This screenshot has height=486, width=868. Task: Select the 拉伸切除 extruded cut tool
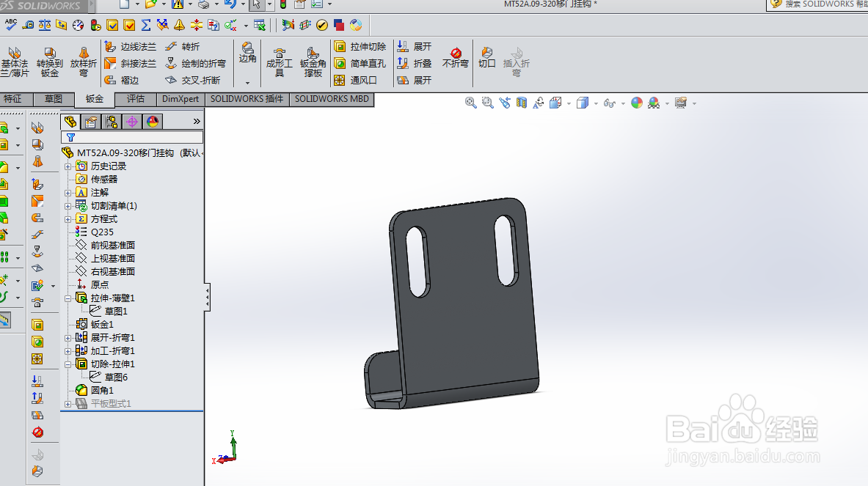pos(360,47)
